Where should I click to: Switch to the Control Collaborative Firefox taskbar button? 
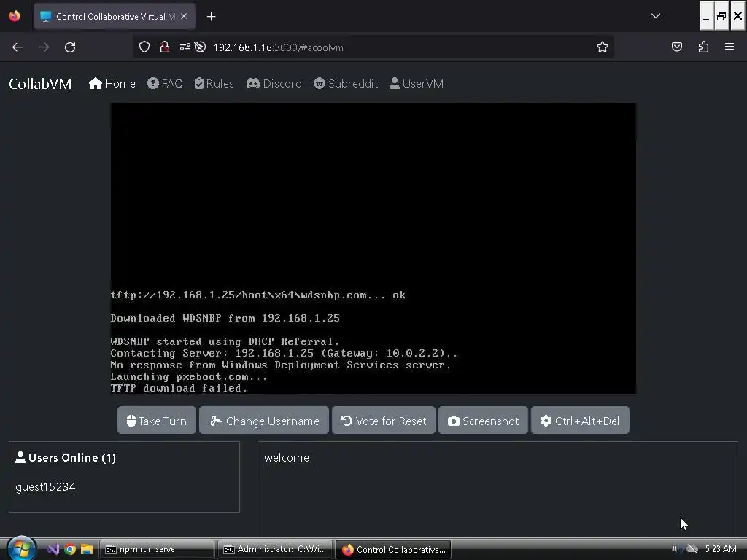(393, 549)
